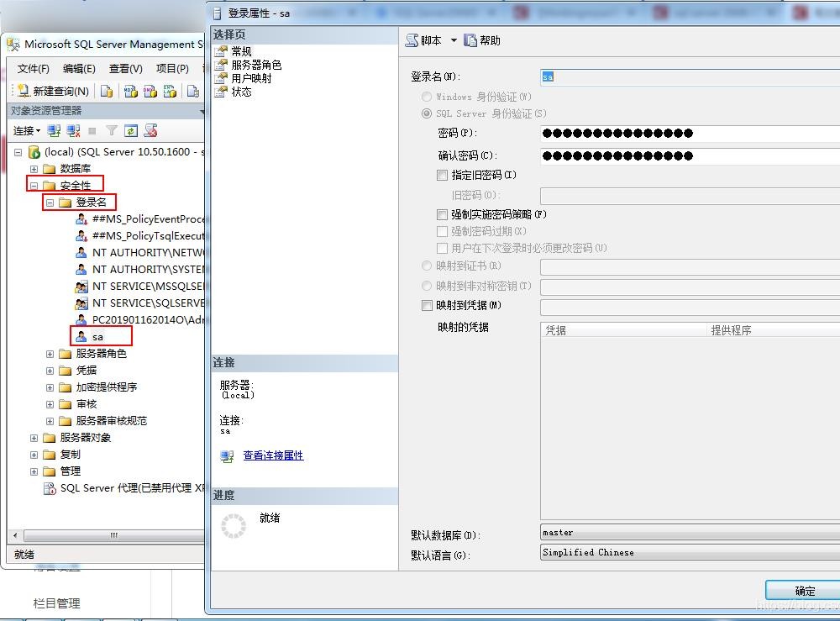Open the 默认数据库 master combo box

point(689,532)
